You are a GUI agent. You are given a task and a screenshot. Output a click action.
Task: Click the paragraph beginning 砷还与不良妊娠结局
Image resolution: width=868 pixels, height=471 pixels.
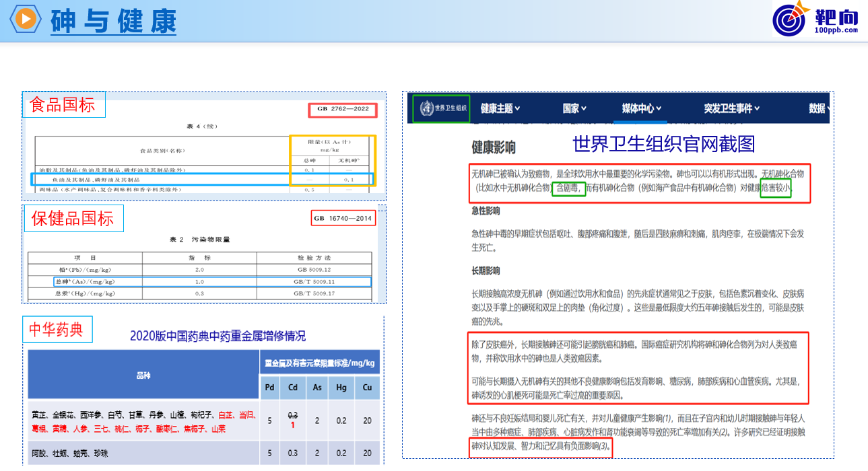point(638,431)
